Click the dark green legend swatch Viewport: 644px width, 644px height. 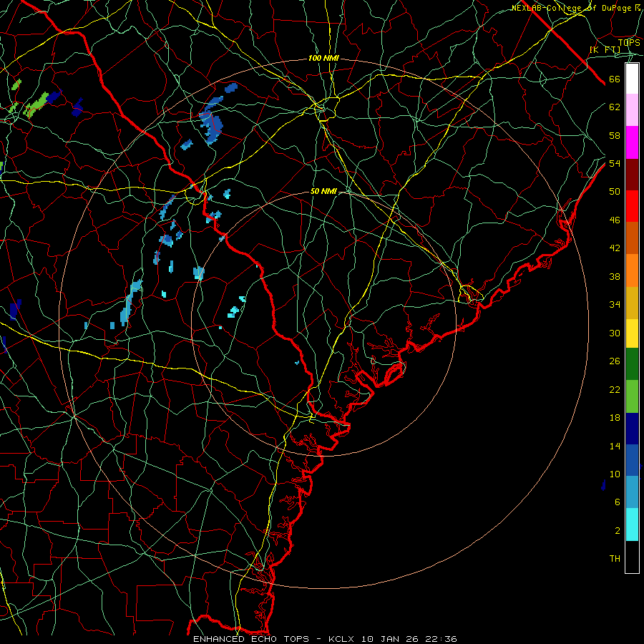[632, 364]
